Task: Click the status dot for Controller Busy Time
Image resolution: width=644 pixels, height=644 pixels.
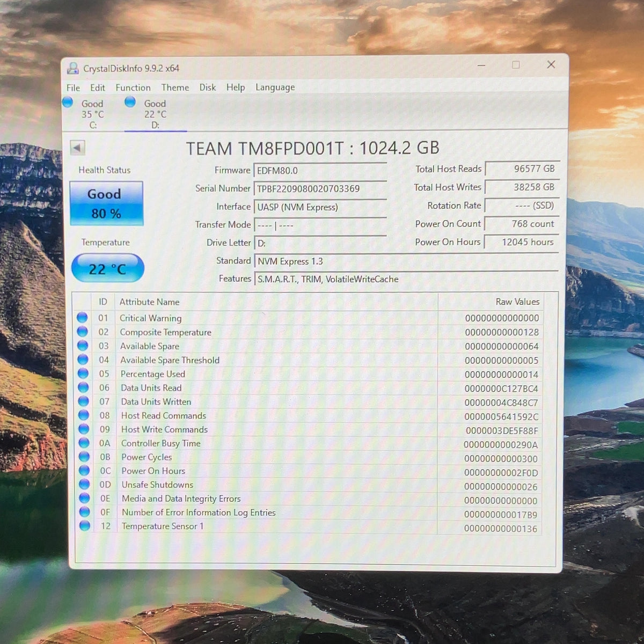Action: click(x=84, y=443)
